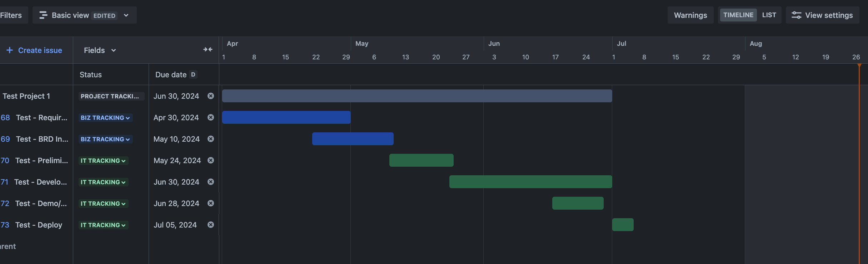The height and width of the screenshot is (264, 868).
Task: Click the May 24, 2024 due date cell
Action: click(x=177, y=161)
